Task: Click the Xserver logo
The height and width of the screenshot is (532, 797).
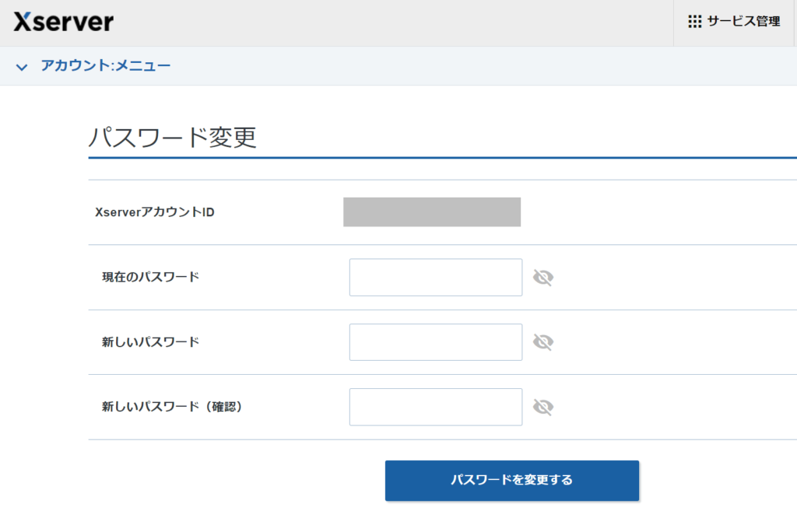Action: pos(63,22)
